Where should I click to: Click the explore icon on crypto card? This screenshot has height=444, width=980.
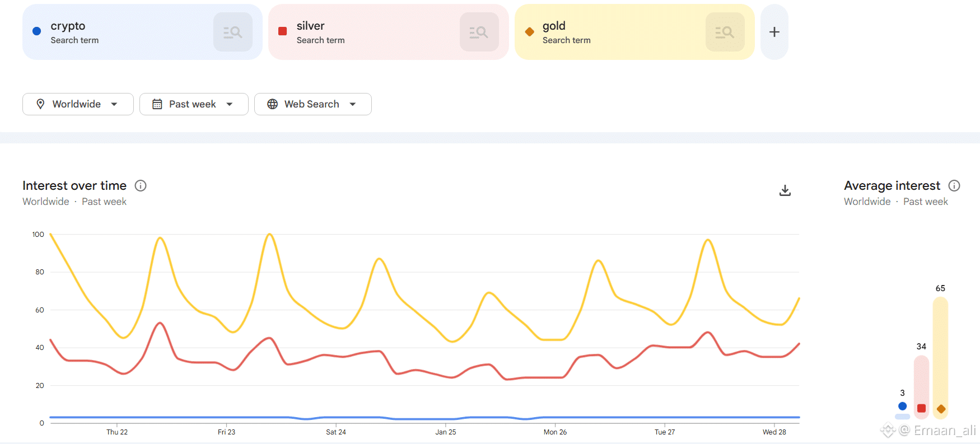232,32
